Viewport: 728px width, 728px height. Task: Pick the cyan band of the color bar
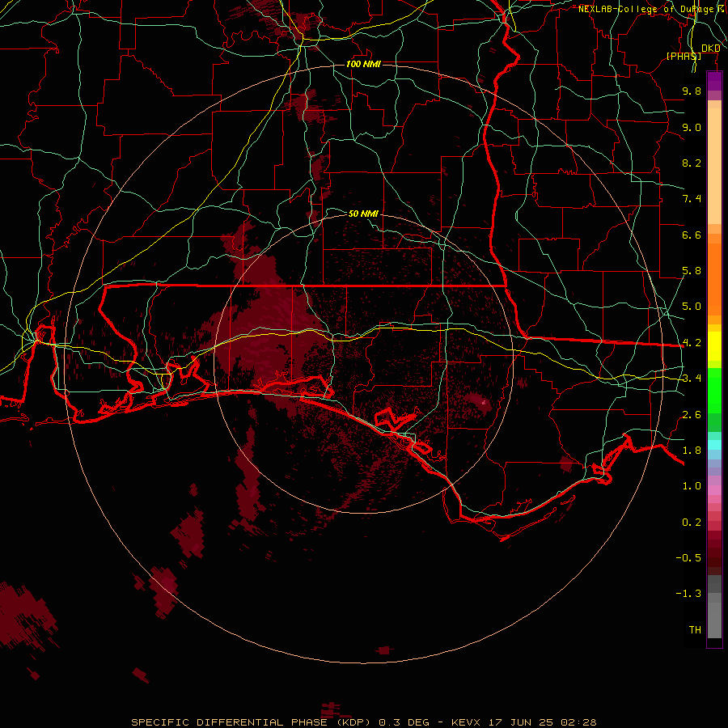click(x=714, y=444)
